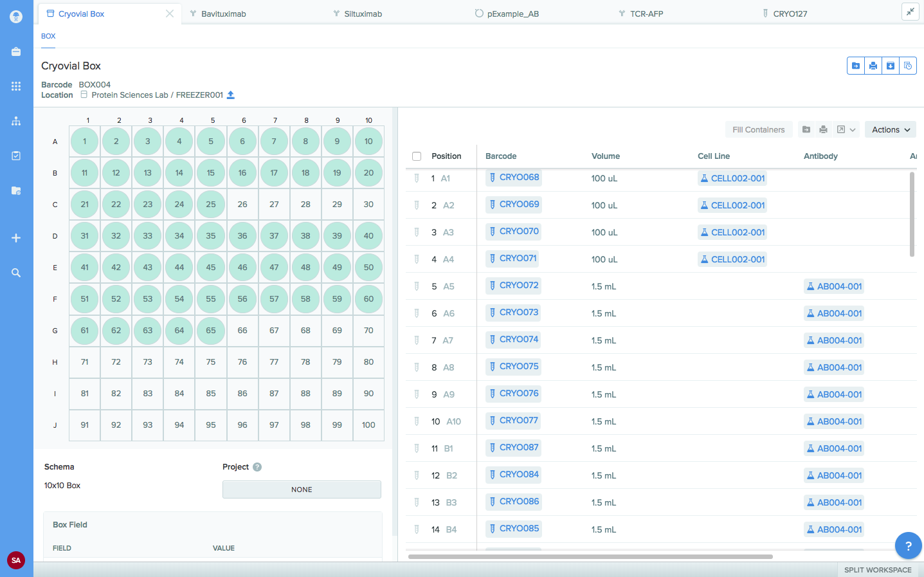Click the tube icon in row CRYO084
Viewport: 924px width, 577px height.
coord(417,475)
